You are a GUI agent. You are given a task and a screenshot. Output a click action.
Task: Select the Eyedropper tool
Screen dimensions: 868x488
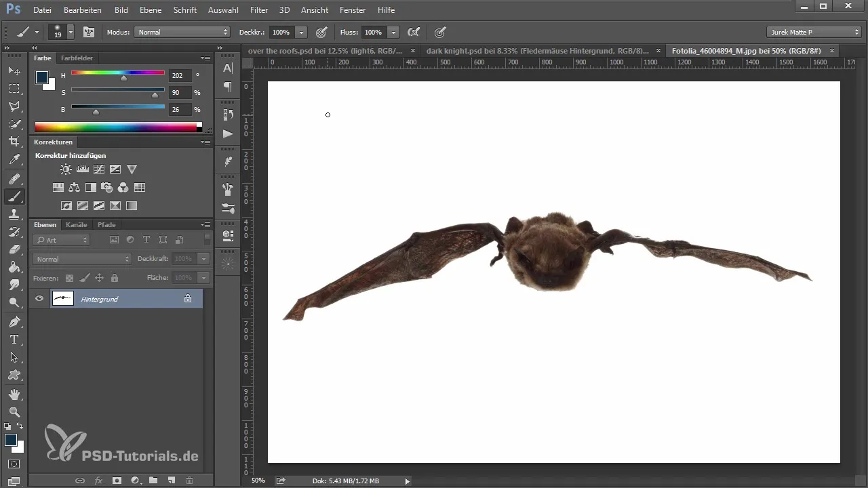point(14,160)
